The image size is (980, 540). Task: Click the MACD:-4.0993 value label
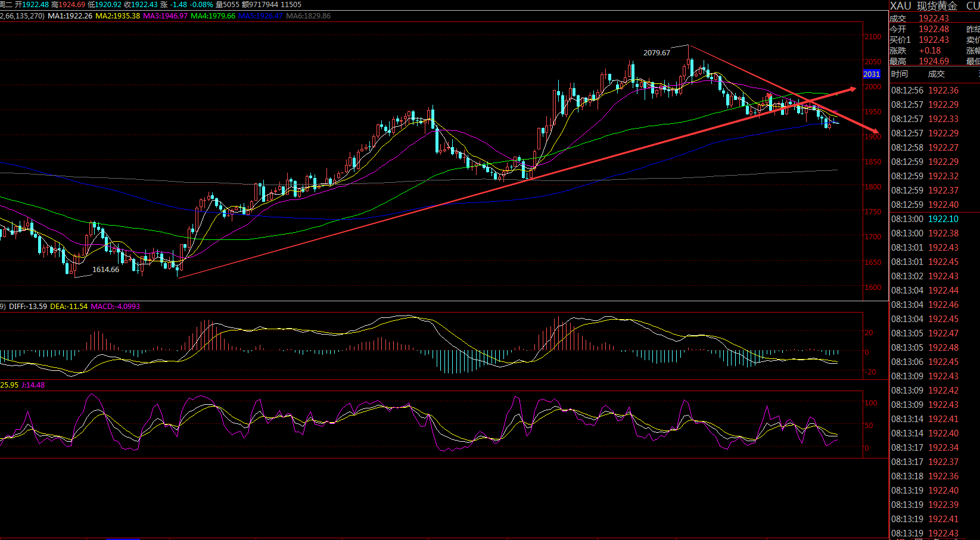coord(115,307)
